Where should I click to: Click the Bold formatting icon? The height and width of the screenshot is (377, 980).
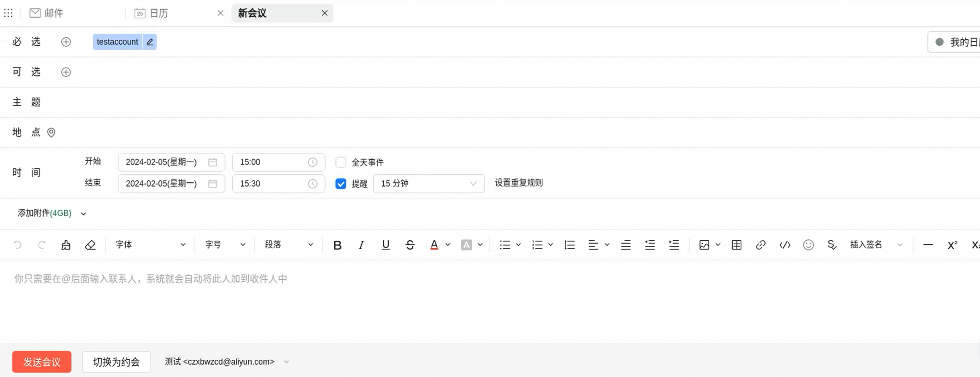tap(337, 245)
